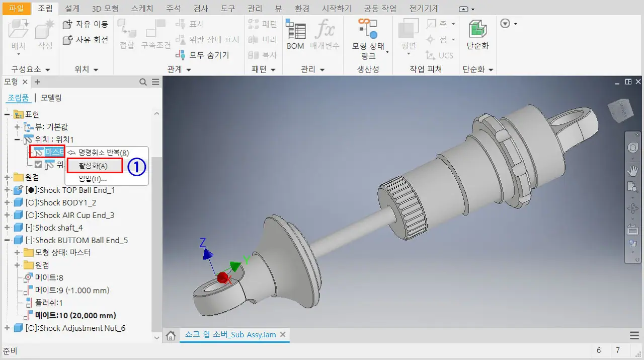Open the browser panel hamburger menu

pyautogui.click(x=155, y=82)
